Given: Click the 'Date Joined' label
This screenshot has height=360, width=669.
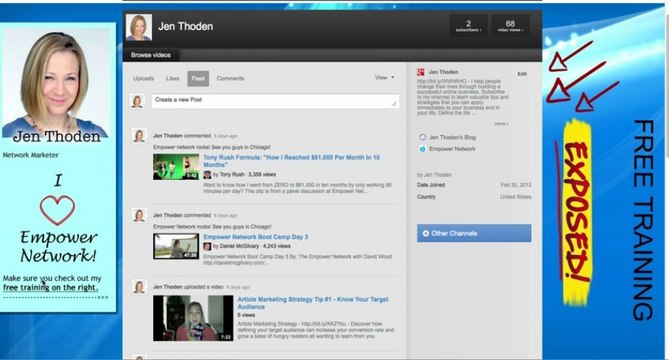Looking at the screenshot, I should pyautogui.click(x=431, y=185).
